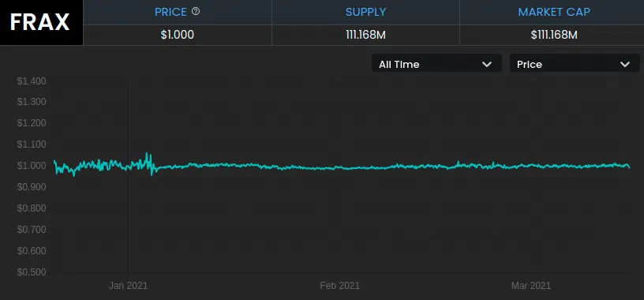The height and width of the screenshot is (300, 644).
Task: Click the $0.600 y-axis label
Action: tap(32, 251)
